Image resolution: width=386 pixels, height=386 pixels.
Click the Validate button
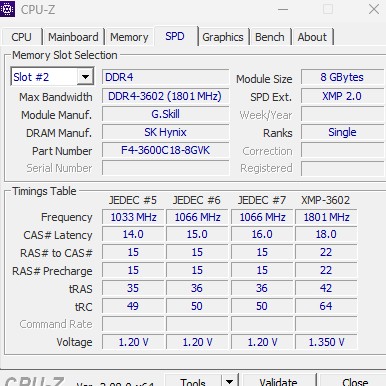click(x=279, y=381)
